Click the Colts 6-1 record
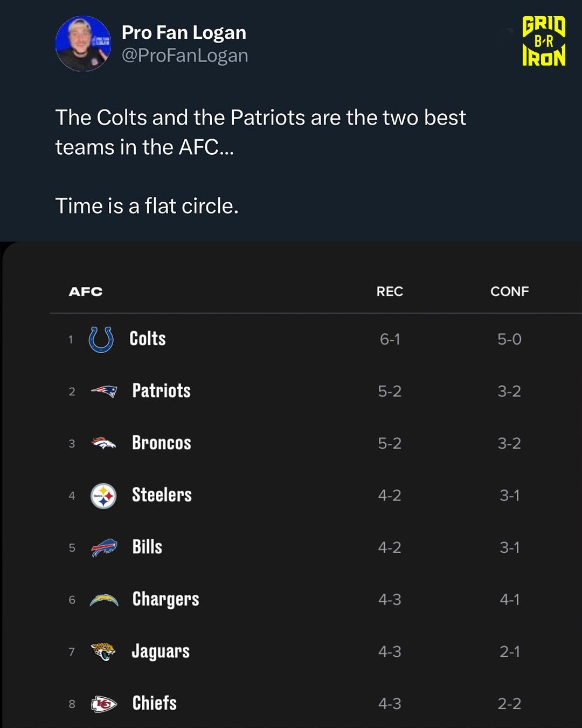The width and height of the screenshot is (582, 728). coord(390,339)
